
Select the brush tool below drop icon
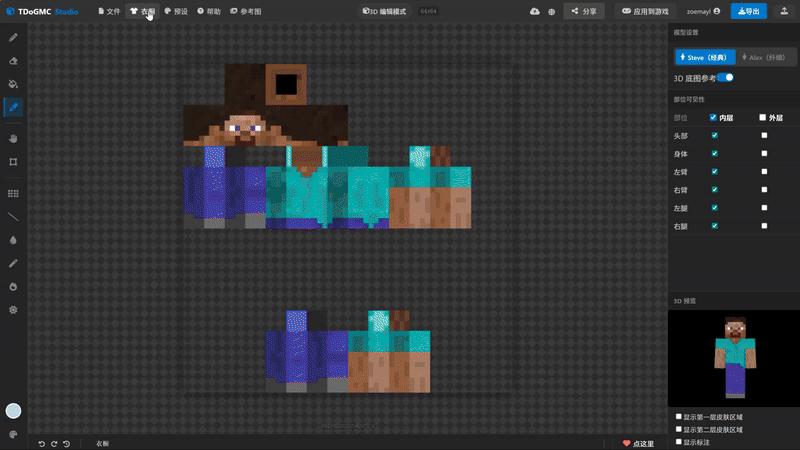pos(13,263)
